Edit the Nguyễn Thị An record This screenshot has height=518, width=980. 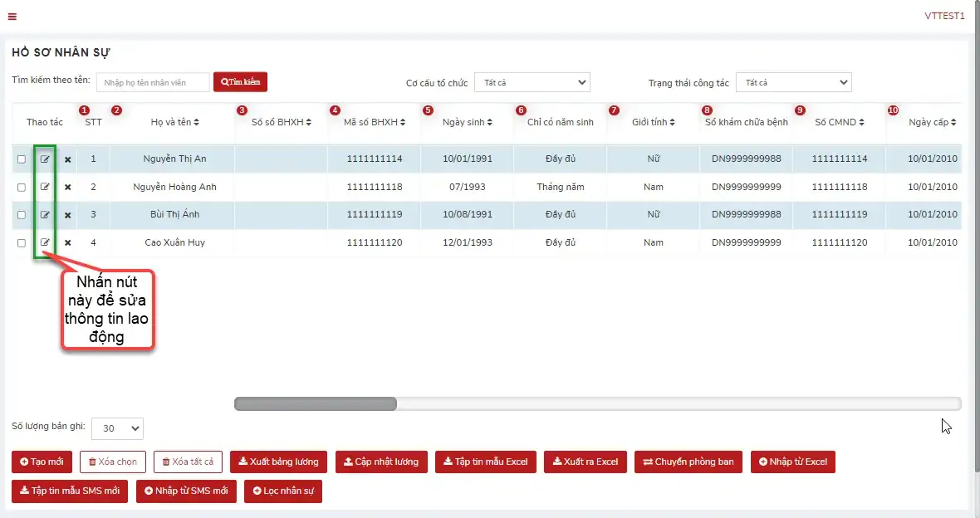click(45, 159)
